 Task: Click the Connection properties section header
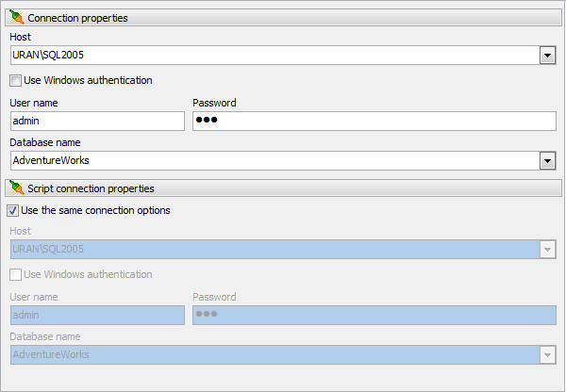point(283,18)
